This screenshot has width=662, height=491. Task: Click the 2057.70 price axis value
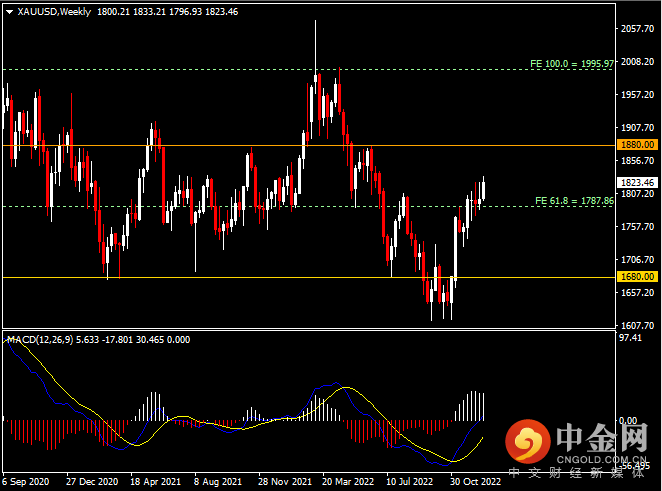point(635,29)
